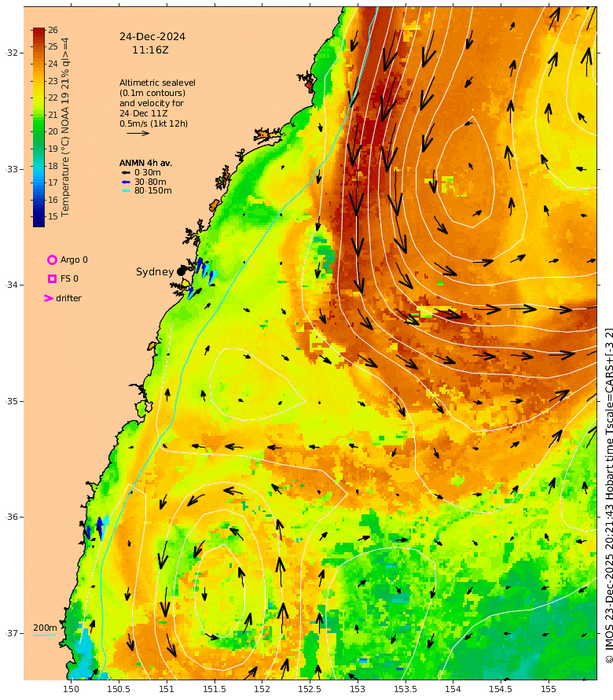Click the date text 24-Dec-2024
The image size is (613, 700).
tap(152, 37)
